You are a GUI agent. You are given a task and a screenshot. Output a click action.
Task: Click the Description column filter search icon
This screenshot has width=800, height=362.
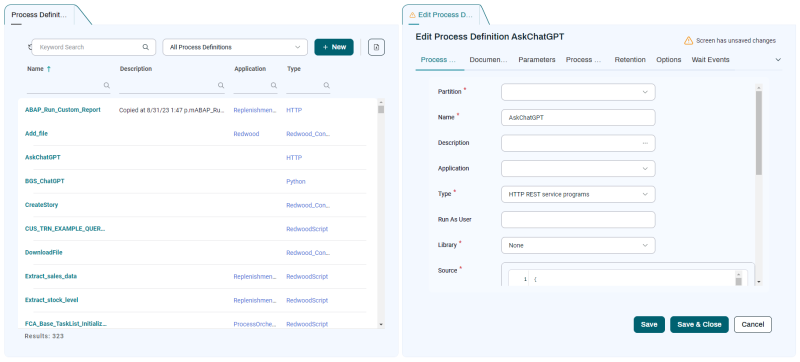click(221, 85)
